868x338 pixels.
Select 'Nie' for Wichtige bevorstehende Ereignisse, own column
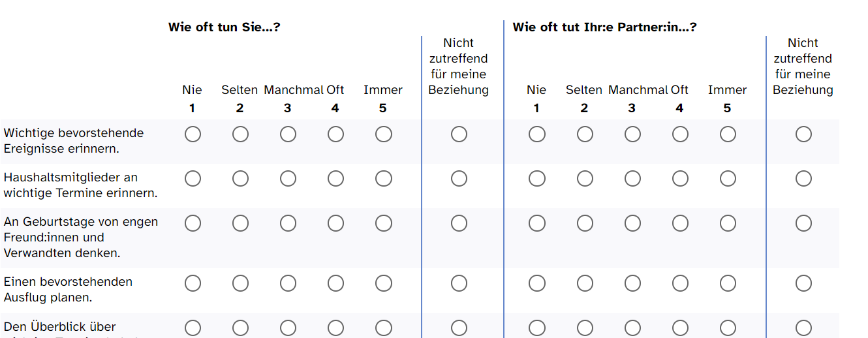[193, 134]
